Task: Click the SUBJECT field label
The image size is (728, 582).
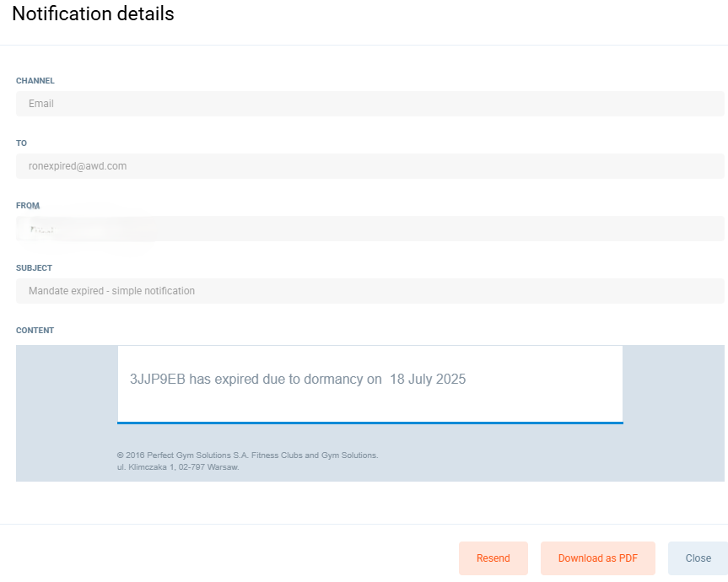Action: [x=34, y=268]
